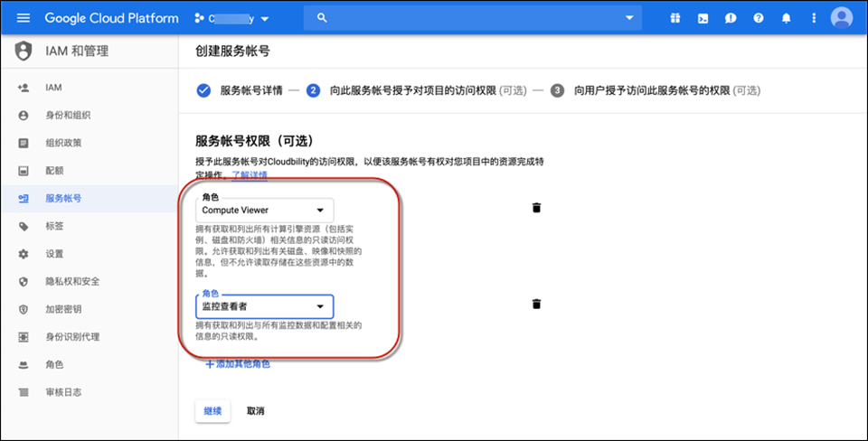Open 设置 in the sidebar
Screen dimensions: 868x441
click(x=54, y=253)
